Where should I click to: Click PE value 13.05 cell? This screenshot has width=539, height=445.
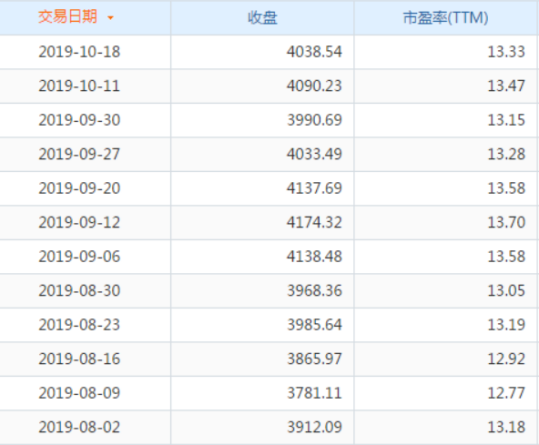(506, 291)
